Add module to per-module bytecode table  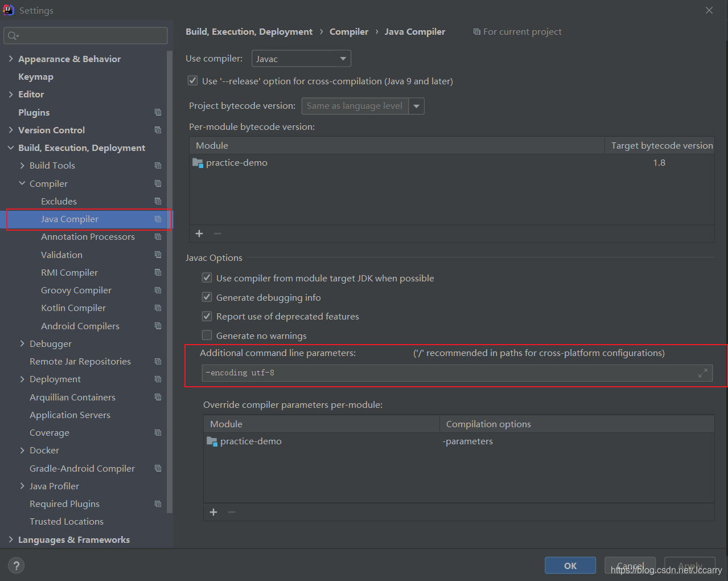199,234
